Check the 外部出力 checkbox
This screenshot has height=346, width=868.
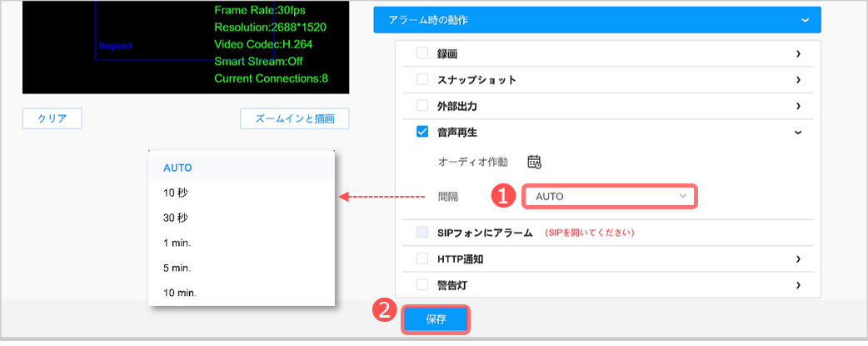coord(422,106)
